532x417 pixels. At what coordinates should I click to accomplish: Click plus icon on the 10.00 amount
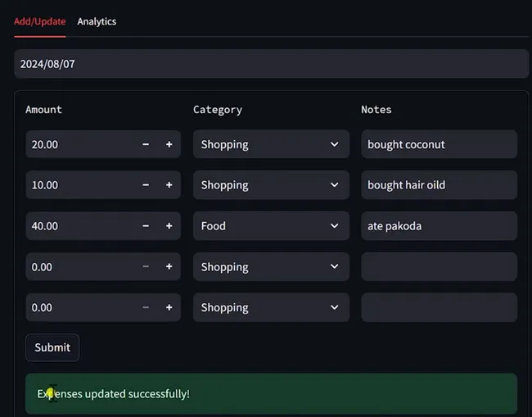[169, 185]
